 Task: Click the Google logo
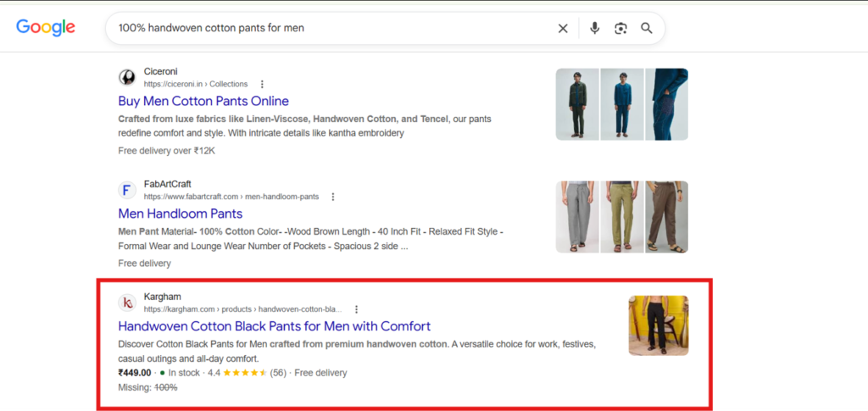click(x=46, y=28)
